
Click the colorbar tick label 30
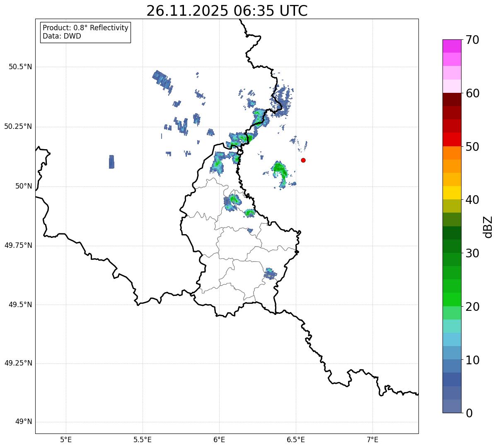coord(472,253)
